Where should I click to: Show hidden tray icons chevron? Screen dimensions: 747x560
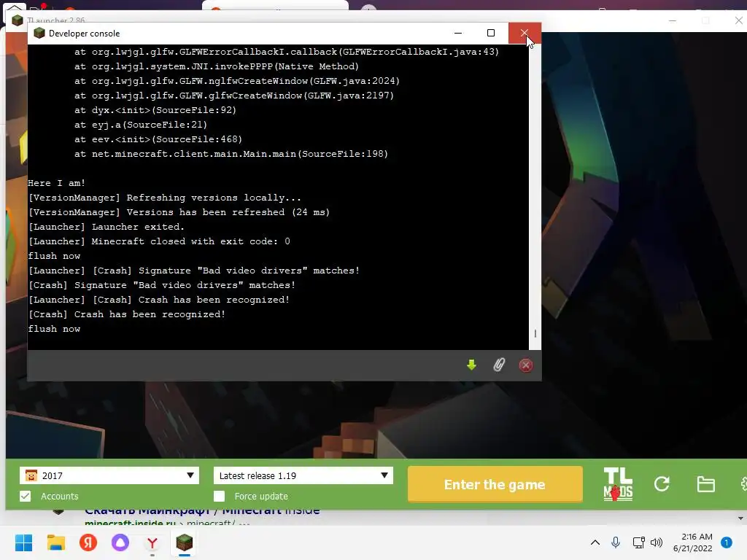(x=595, y=542)
